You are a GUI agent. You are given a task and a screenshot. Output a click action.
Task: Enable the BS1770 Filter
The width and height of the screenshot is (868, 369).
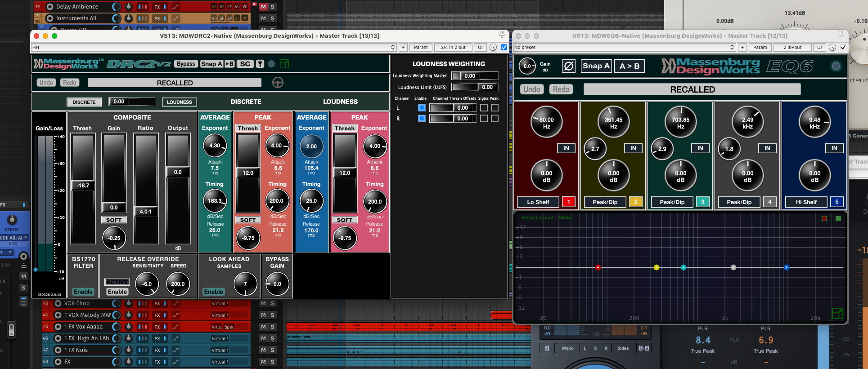[83, 292]
